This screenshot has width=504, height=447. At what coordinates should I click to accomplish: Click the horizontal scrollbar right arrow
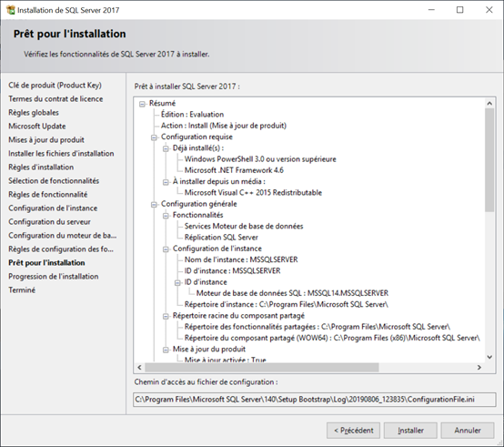(x=479, y=367)
